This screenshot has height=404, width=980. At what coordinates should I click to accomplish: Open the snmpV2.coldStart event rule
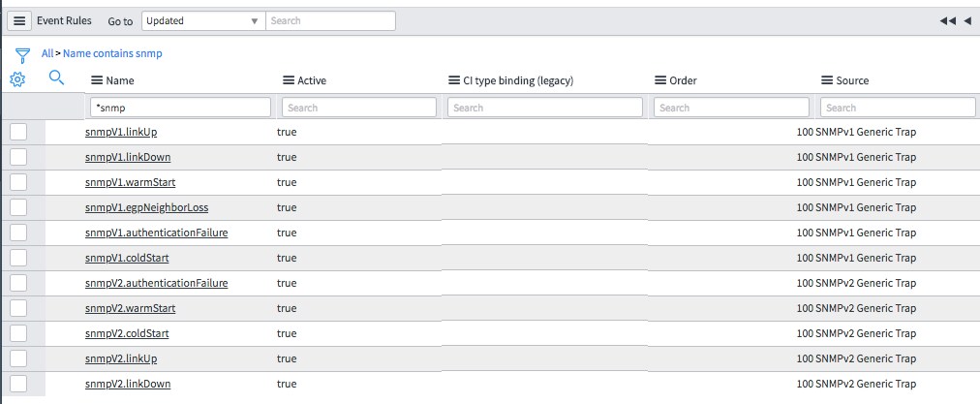tap(127, 333)
